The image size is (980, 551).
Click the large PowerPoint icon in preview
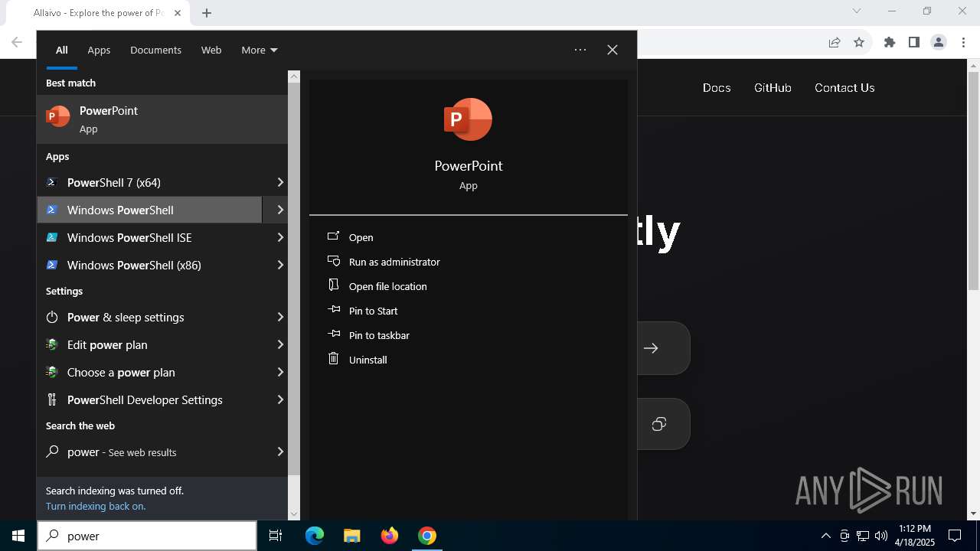[468, 119]
